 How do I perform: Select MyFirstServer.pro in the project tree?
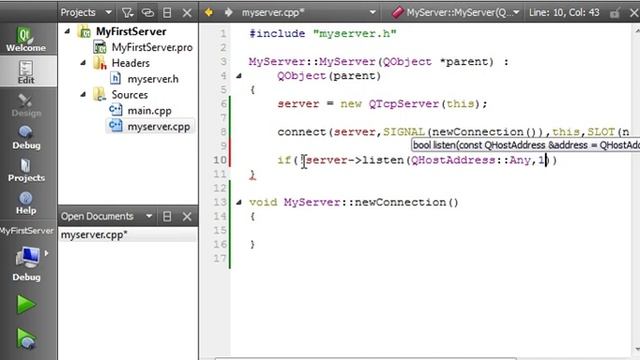click(152, 47)
